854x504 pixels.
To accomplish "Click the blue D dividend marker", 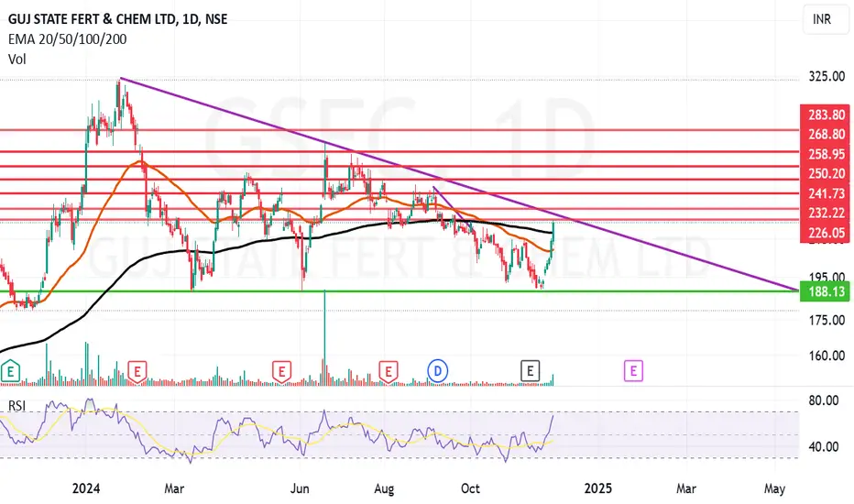I will pyautogui.click(x=437, y=371).
